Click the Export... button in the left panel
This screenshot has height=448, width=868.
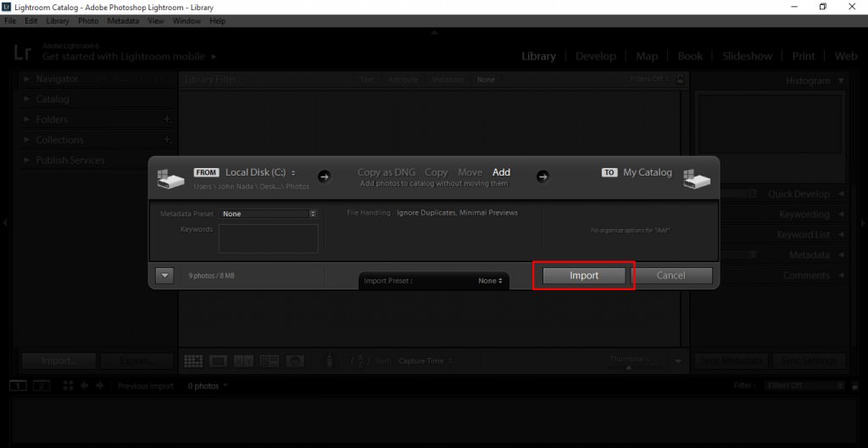tap(136, 361)
